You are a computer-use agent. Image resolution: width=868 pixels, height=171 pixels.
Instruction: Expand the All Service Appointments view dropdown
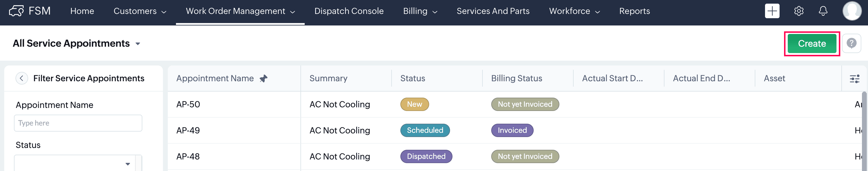coord(137,44)
